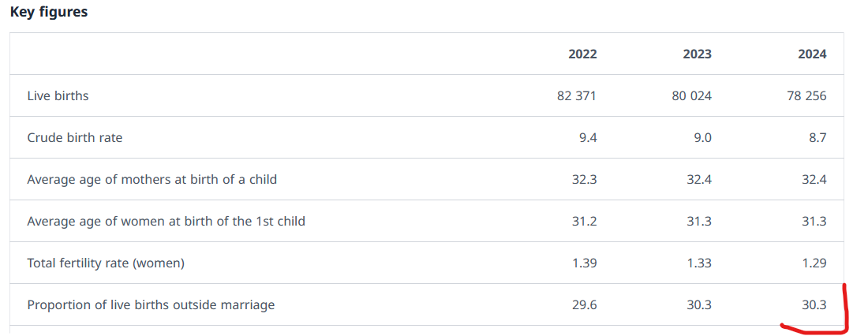
Task: Select the 2024 live births value 78 256
Action: [x=806, y=95]
